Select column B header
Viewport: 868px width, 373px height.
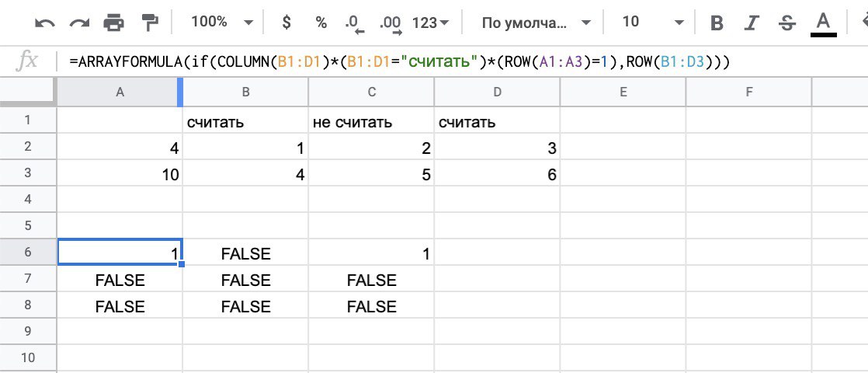pyautogui.click(x=246, y=93)
